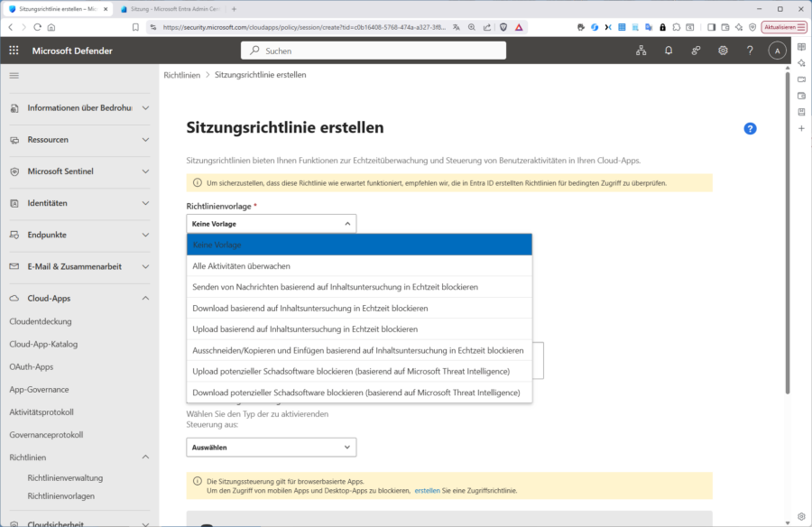
Task: Toggle the hamburger navigation menu
Action: (14, 76)
